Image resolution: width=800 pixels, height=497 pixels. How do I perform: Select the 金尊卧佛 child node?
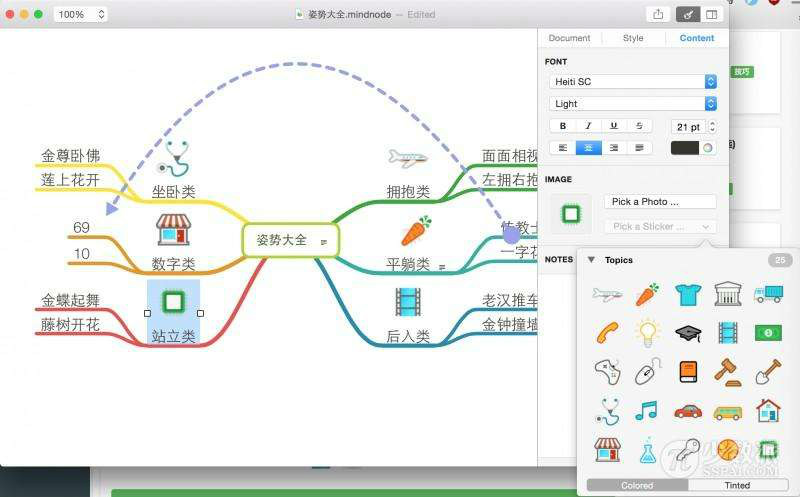pyautogui.click(x=70, y=156)
